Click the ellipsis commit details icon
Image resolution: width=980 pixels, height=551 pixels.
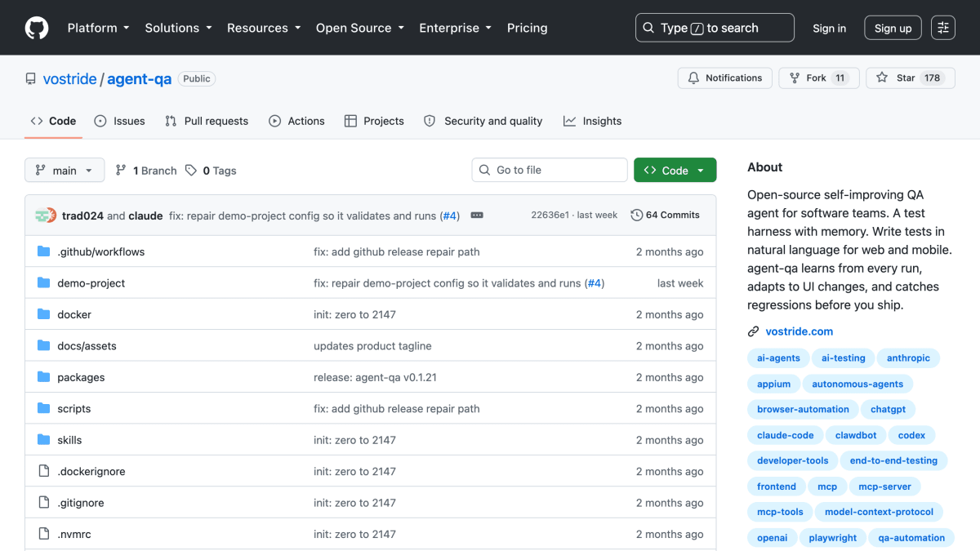coord(477,216)
